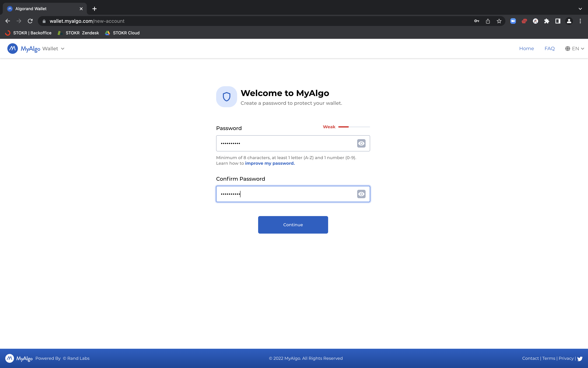
Task: Click the Rand Labs text in footer
Action: [x=76, y=358]
